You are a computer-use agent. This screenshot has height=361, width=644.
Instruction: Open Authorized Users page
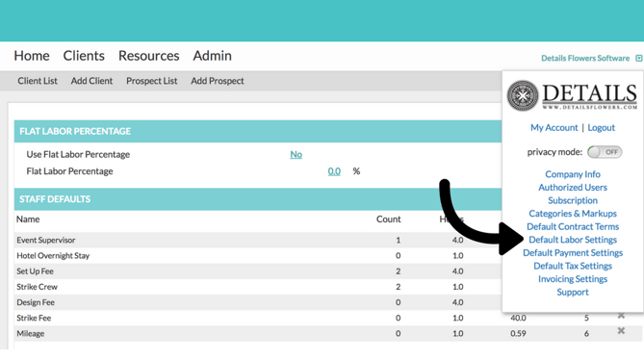pos(573,188)
